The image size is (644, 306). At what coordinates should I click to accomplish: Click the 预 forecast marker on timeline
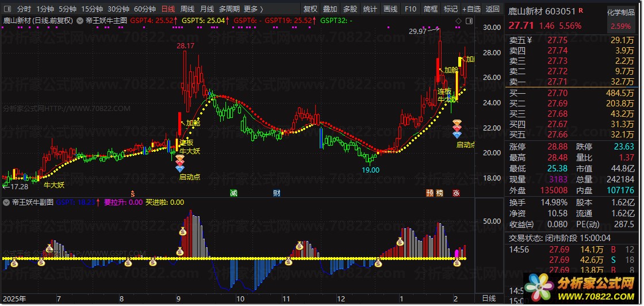[x=429, y=192]
